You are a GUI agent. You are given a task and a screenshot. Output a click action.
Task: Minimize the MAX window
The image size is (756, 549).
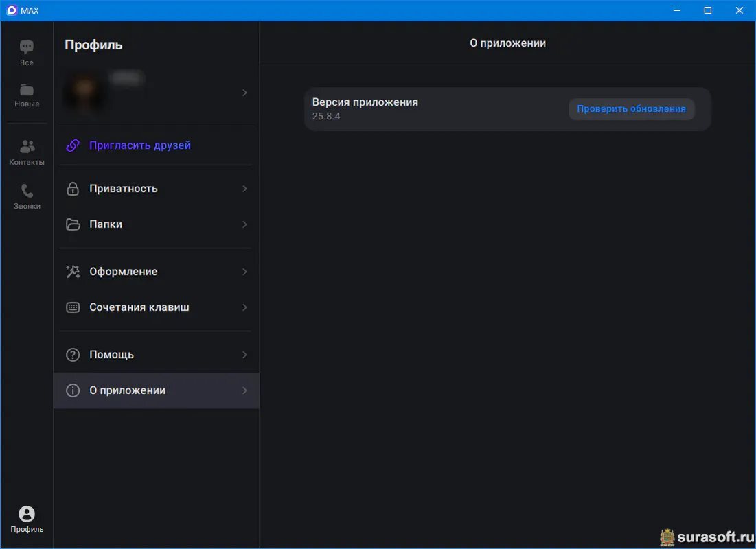click(677, 10)
